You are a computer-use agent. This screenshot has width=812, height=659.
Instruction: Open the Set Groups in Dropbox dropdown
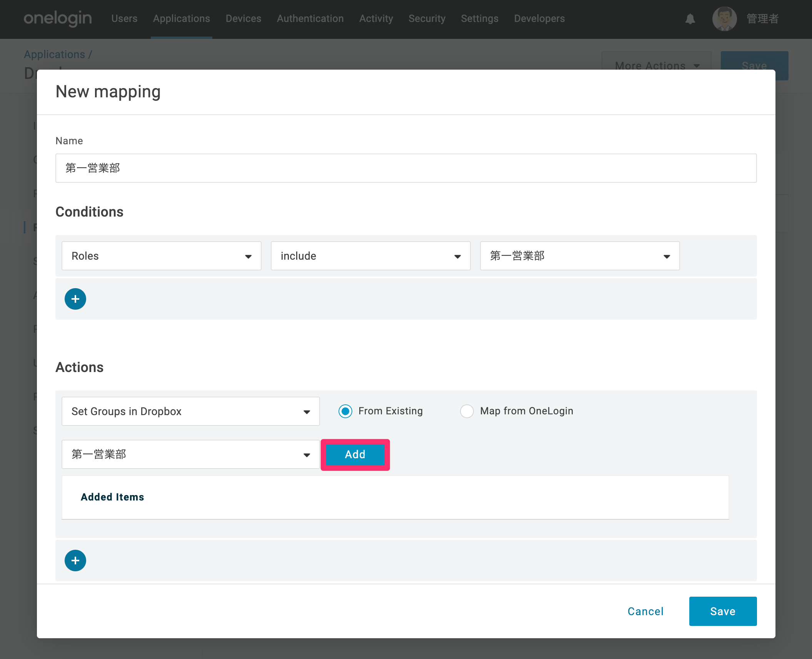191,411
